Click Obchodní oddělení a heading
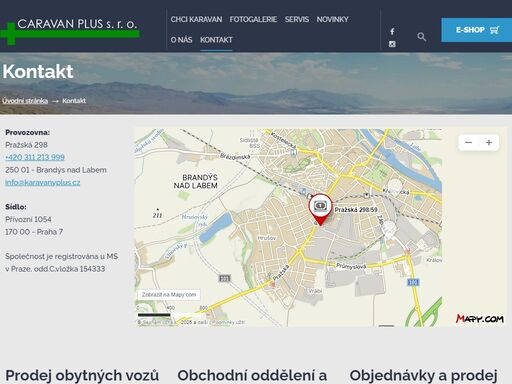512x384 pixels. pos(252,375)
